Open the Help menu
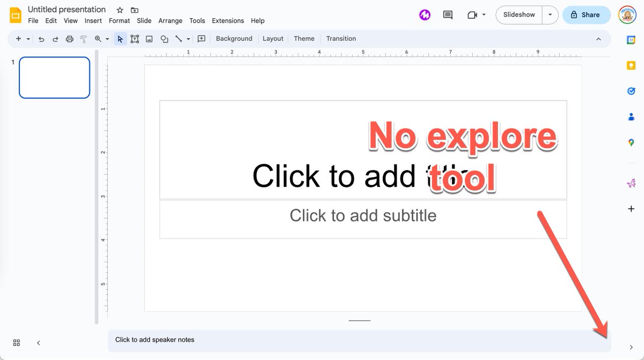Image resolution: width=644 pixels, height=360 pixels. (x=258, y=20)
